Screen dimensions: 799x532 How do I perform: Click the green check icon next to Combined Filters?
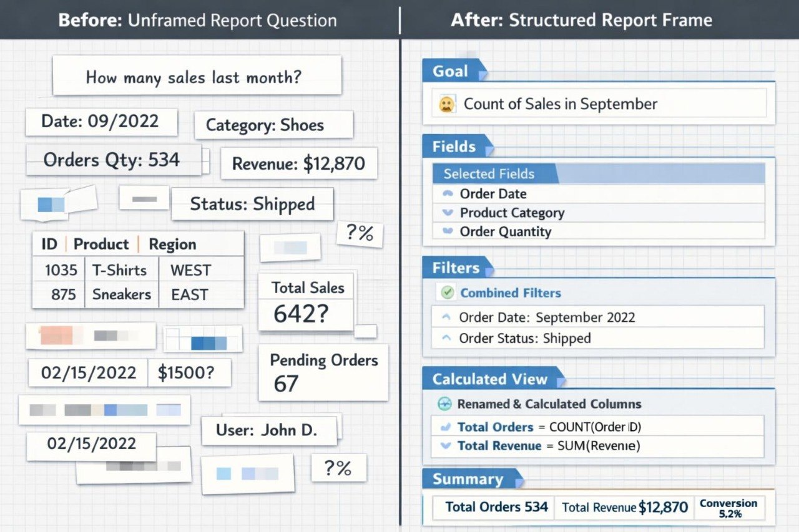[x=447, y=293]
